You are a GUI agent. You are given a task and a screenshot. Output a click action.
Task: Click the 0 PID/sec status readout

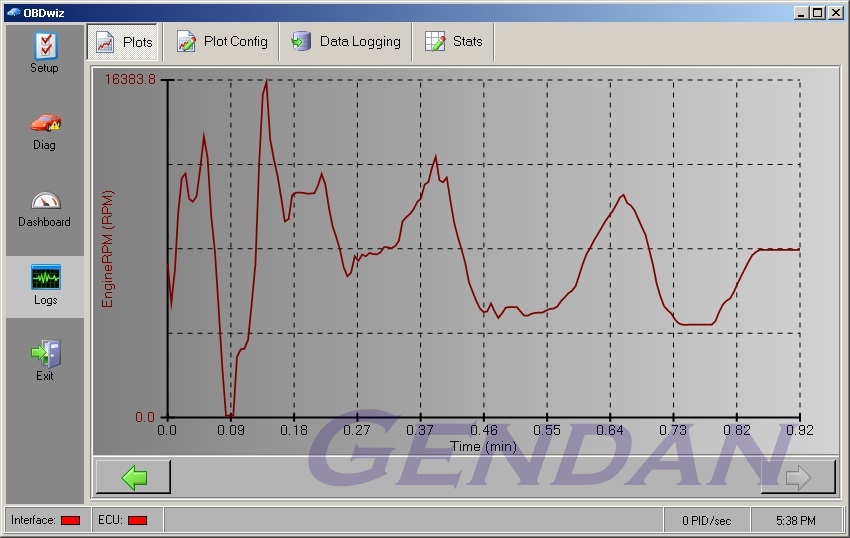pos(707,520)
